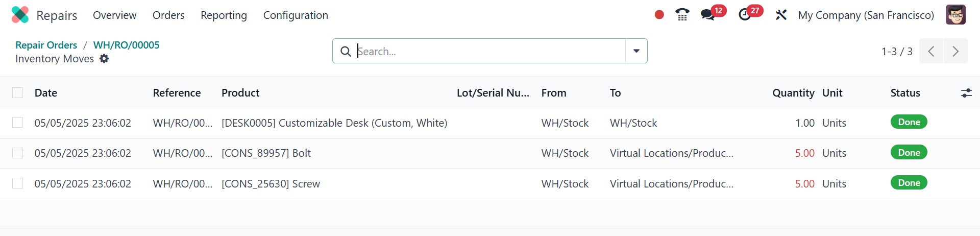The height and width of the screenshot is (236, 980).
Task: Select the Customizable Desk row checkbox
Action: pos(18,123)
